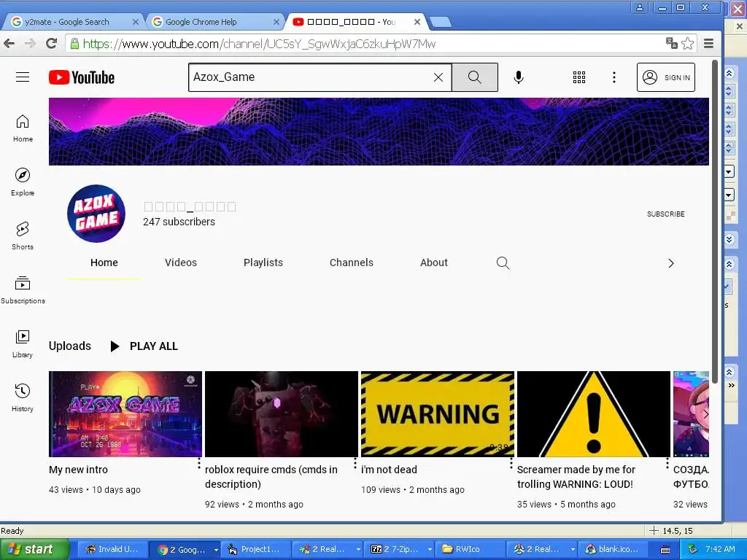Image resolution: width=747 pixels, height=560 pixels.
Task: Open the Uploads section link
Action: point(69,346)
